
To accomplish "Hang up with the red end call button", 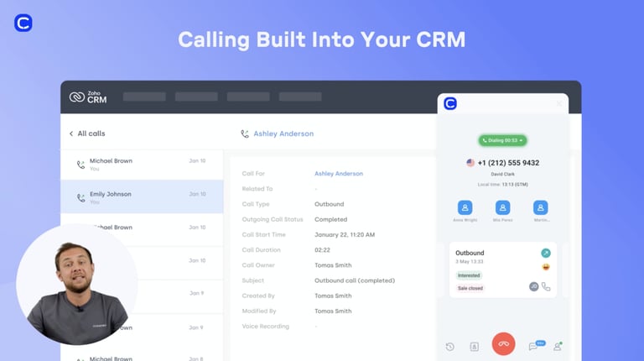I will pyautogui.click(x=503, y=343).
